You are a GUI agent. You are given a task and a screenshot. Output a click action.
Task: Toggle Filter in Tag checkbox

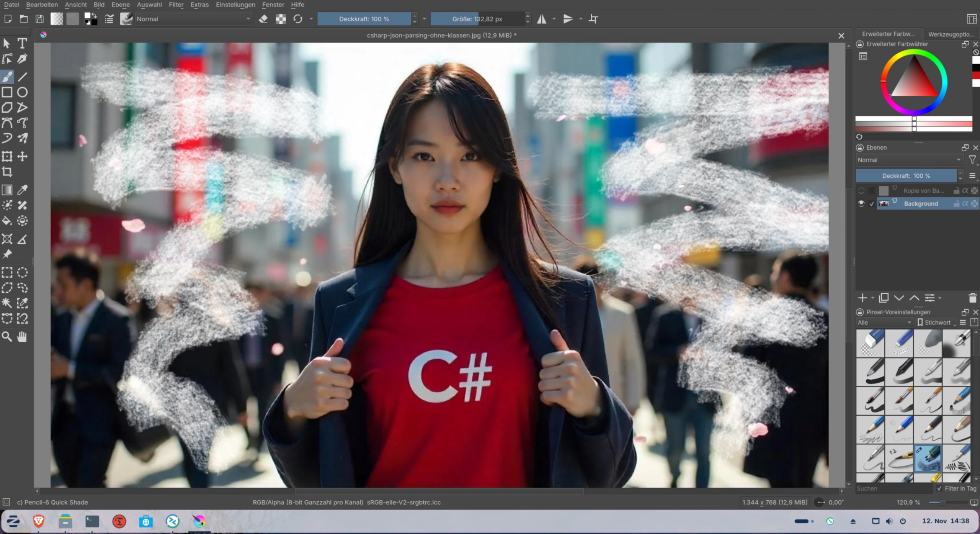939,488
